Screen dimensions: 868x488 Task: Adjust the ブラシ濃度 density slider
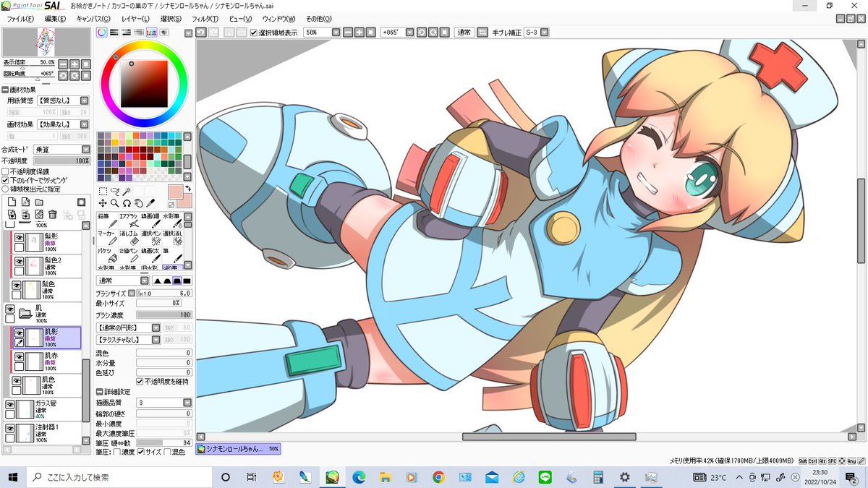[164, 314]
